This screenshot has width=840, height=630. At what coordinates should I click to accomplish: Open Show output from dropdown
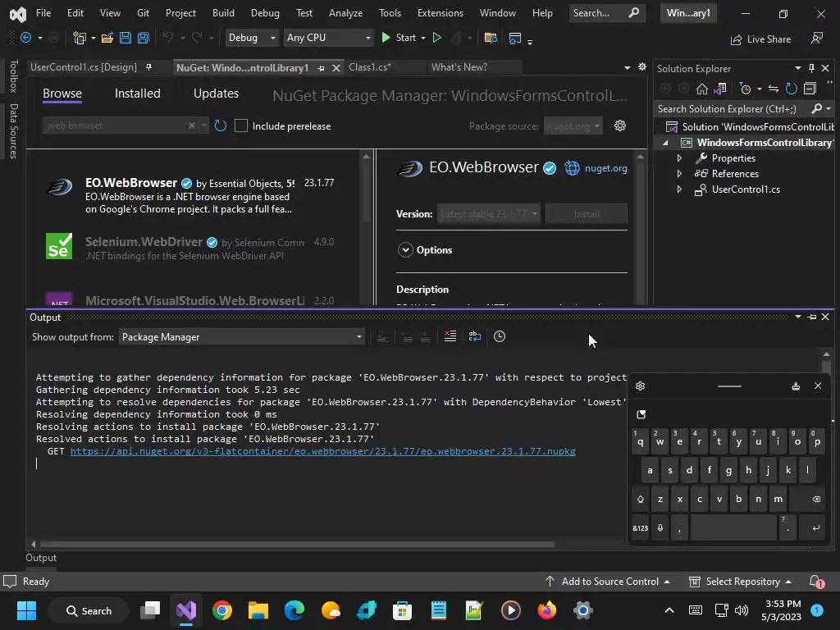point(242,337)
